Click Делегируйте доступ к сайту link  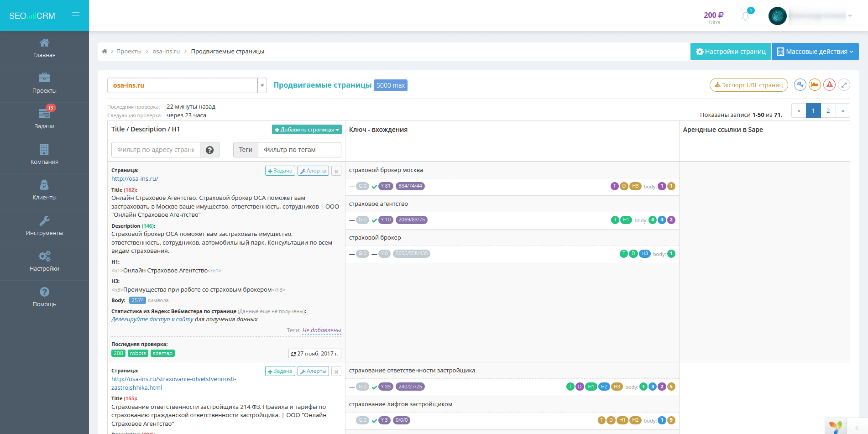[x=152, y=319]
